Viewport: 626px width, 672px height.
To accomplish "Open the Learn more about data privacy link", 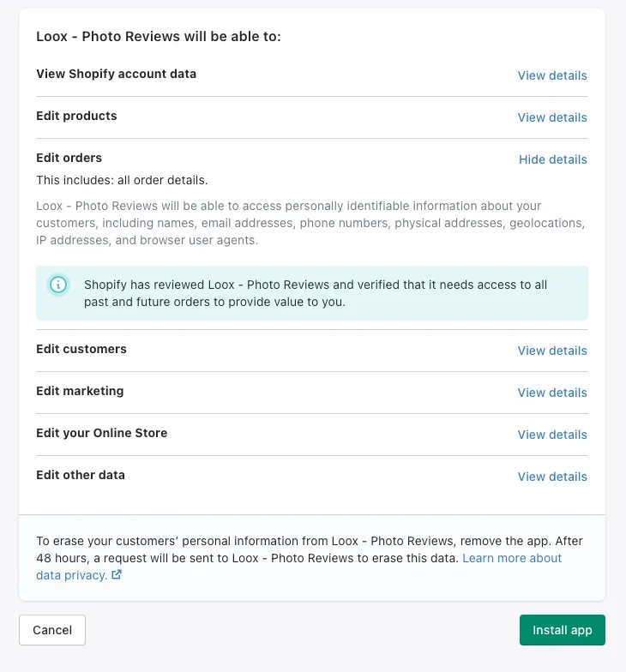I will coord(512,558).
